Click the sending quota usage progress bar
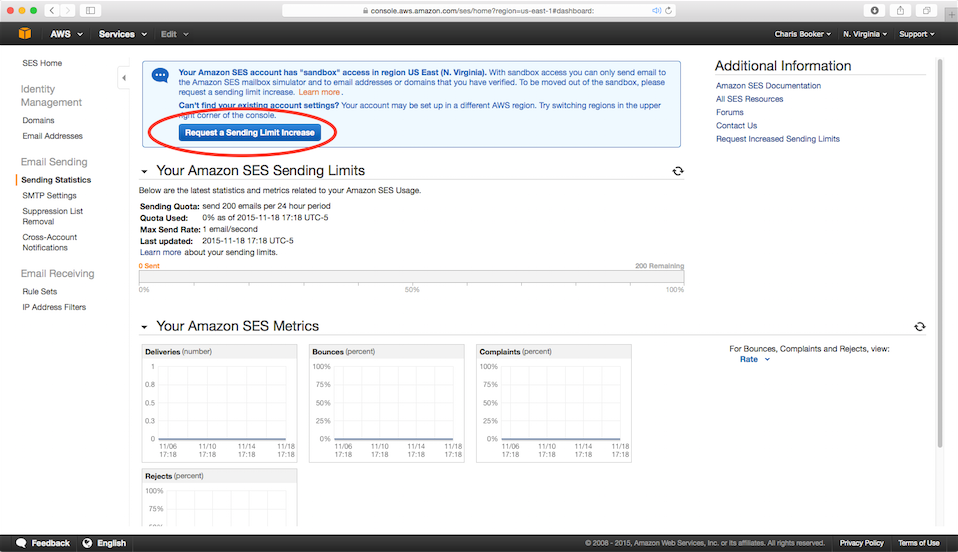This screenshot has width=958, height=552. point(411,278)
